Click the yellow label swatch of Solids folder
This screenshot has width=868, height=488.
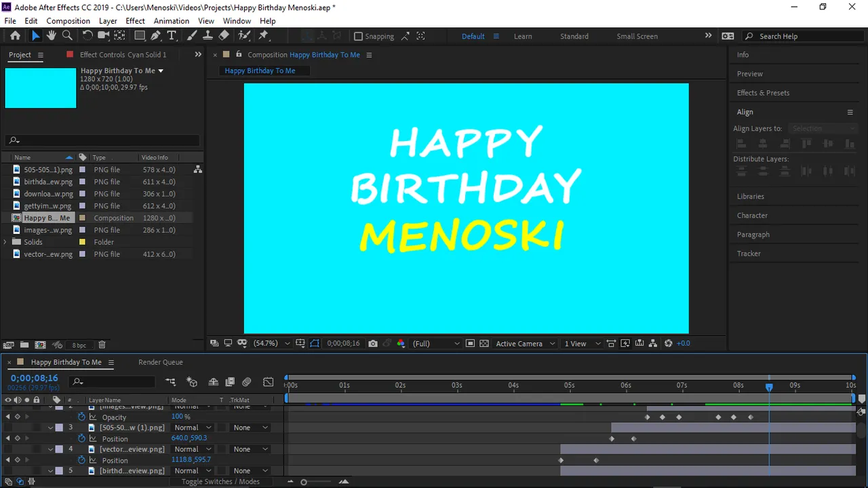click(82, 242)
